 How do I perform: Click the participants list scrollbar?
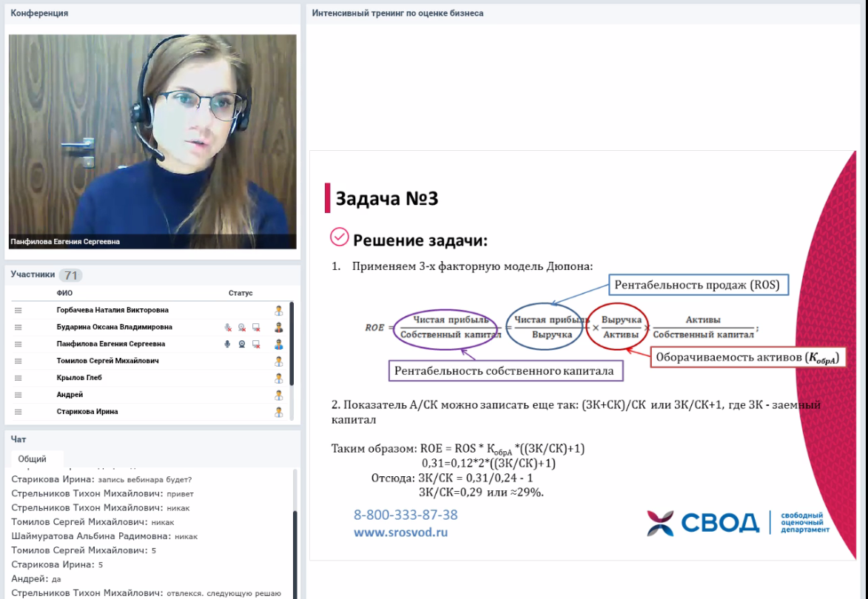click(x=292, y=343)
